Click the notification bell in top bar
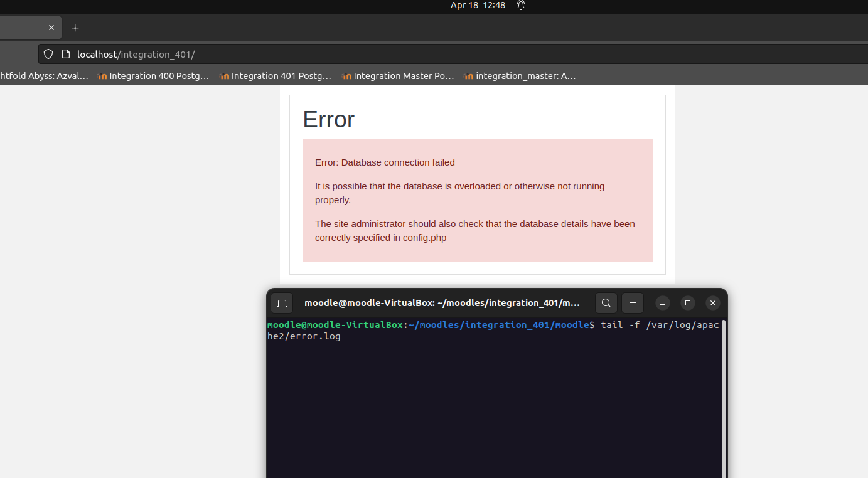 (521, 5)
